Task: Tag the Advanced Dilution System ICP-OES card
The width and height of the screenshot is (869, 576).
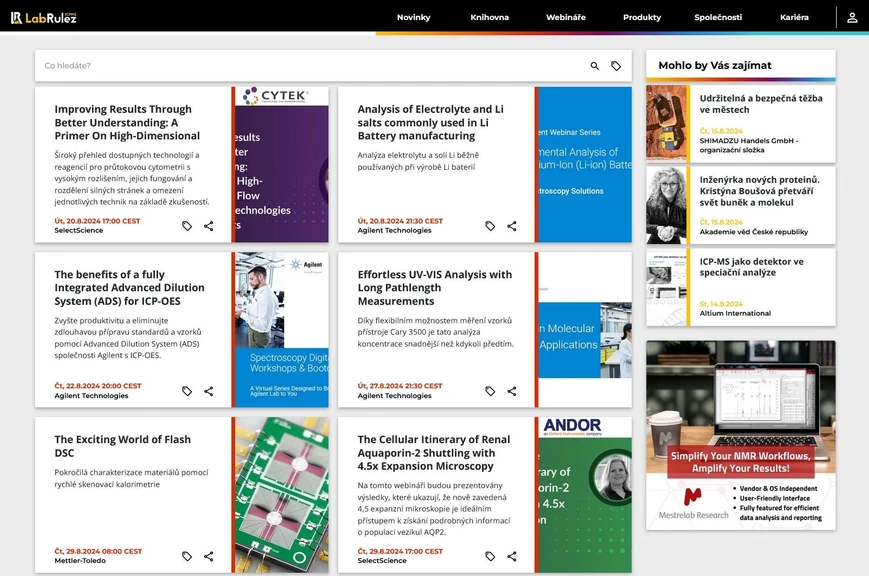Action: click(x=187, y=391)
